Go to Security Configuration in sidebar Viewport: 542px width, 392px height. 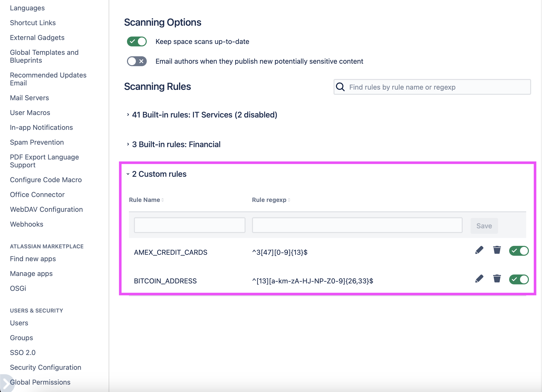tap(45, 367)
